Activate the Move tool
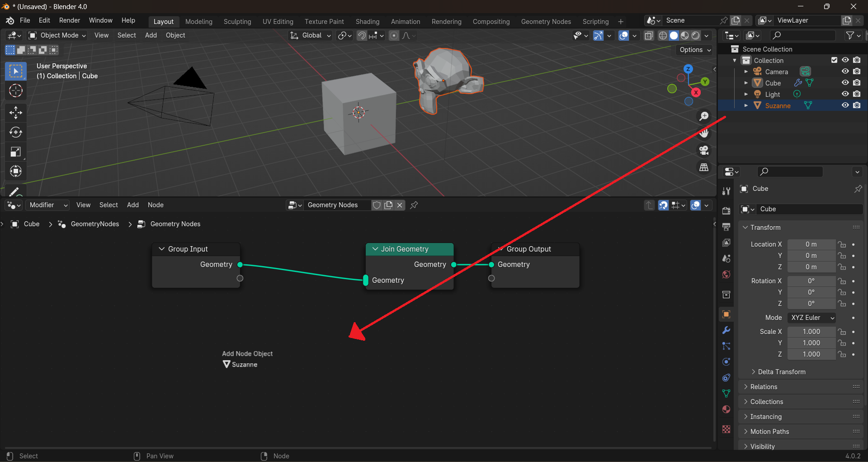 pos(16,112)
